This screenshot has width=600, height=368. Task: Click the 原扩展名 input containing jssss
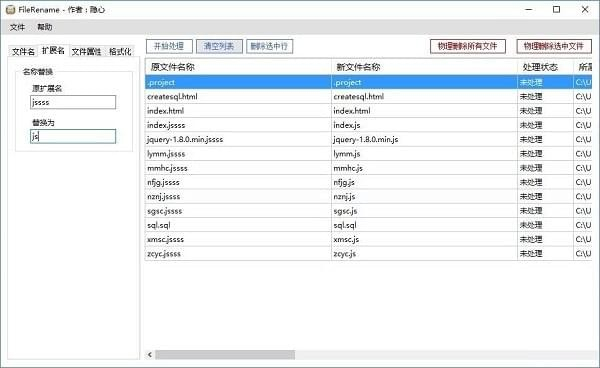click(73, 102)
